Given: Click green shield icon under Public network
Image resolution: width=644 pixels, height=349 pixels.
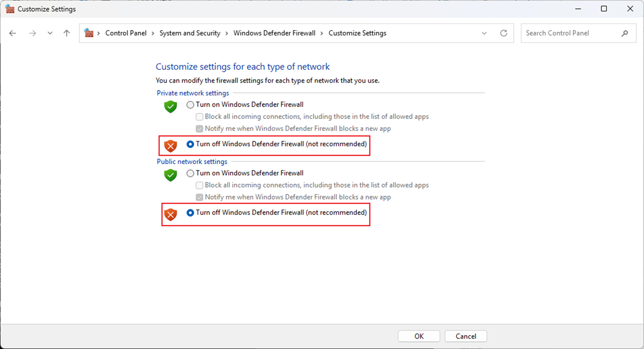Looking at the screenshot, I should [170, 175].
